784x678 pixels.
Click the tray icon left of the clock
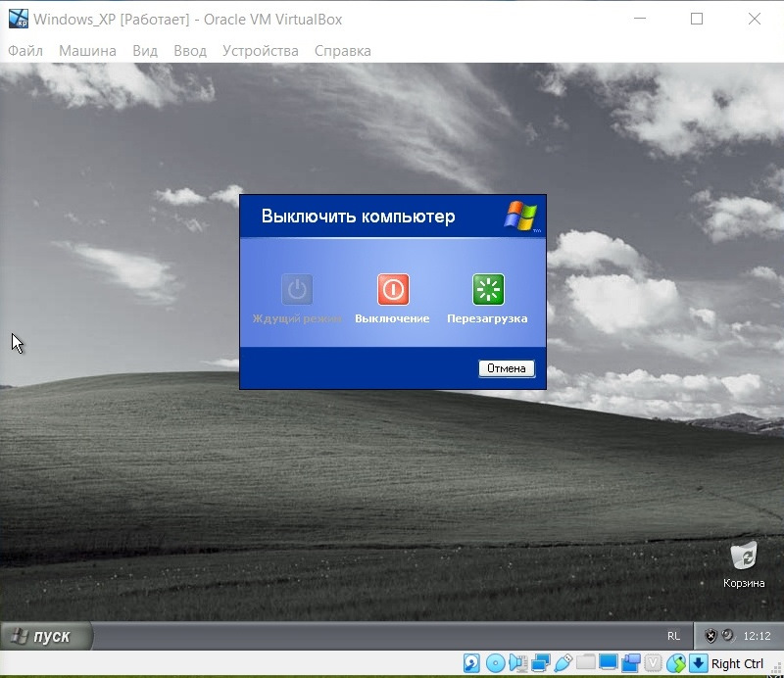728,636
